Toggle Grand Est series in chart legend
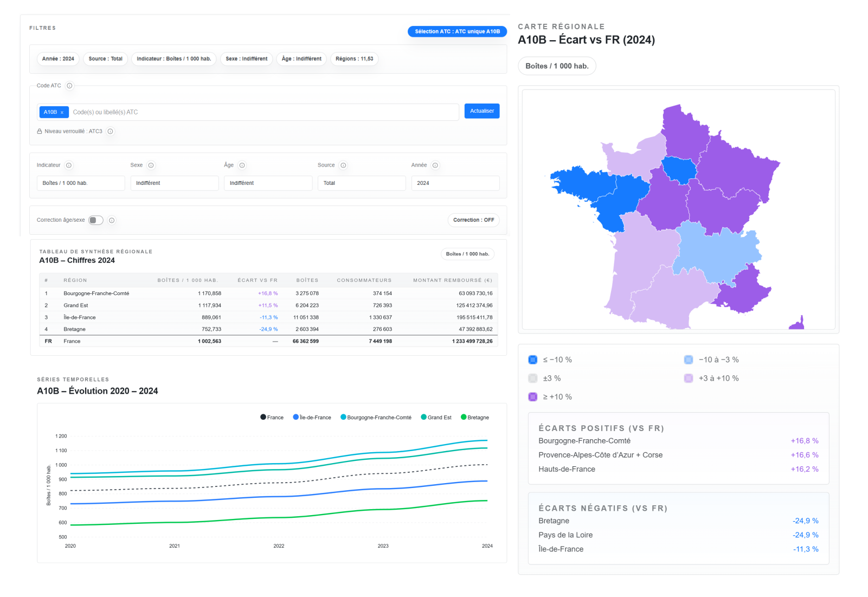 tap(436, 418)
